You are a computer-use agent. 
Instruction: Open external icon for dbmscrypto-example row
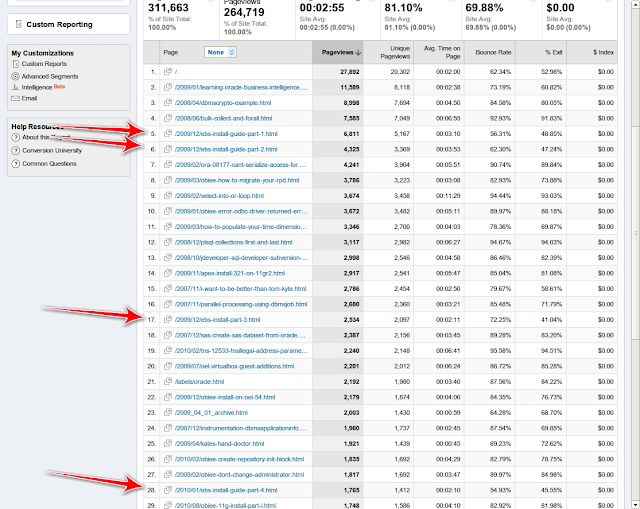[x=167, y=102]
